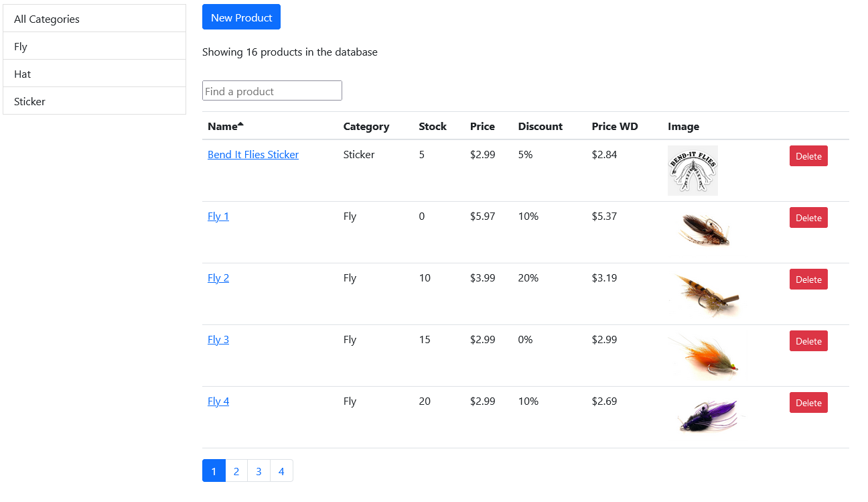Click the Bend It Flies sticker image
The height and width of the screenshot is (502, 868).
[693, 170]
